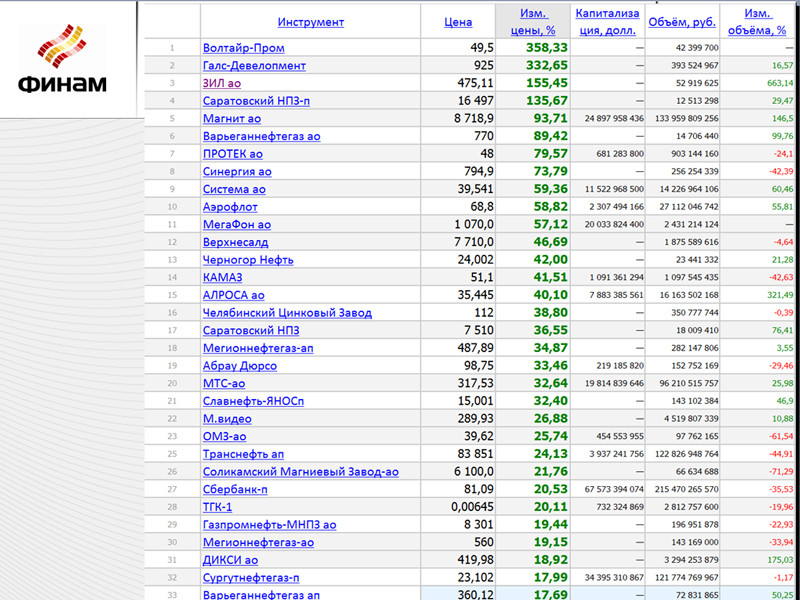This screenshot has width=800, height=600.
Task: Sort by Цена column header
Action: (x=458, y=22)
